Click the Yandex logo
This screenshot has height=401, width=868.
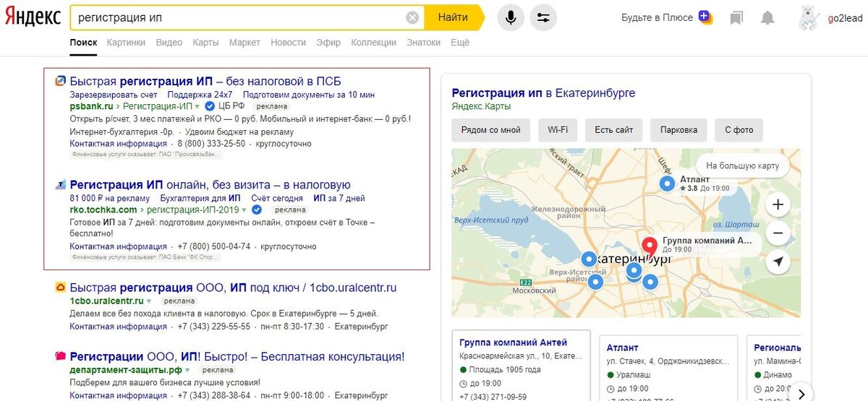click(33, 17)
